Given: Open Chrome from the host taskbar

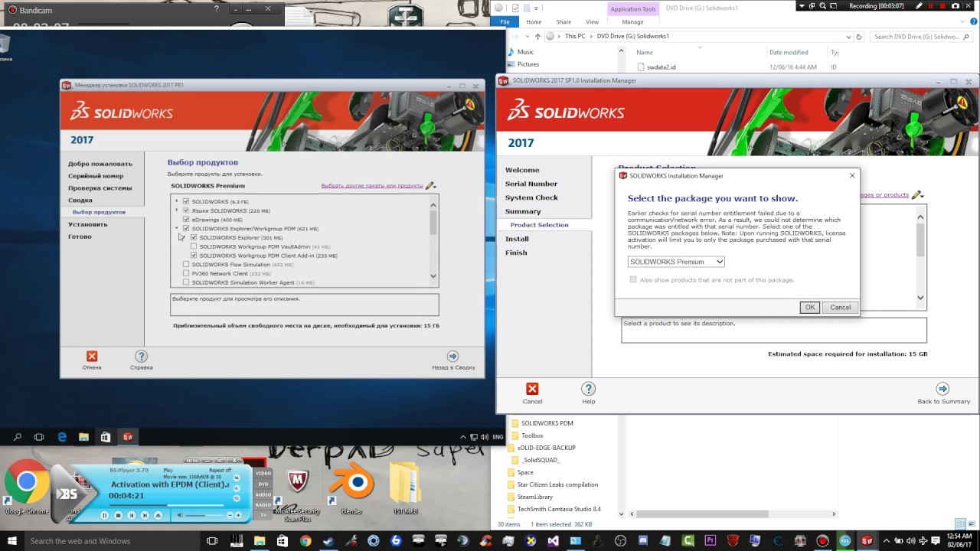Looking at the screenshot, I should 305,541.
